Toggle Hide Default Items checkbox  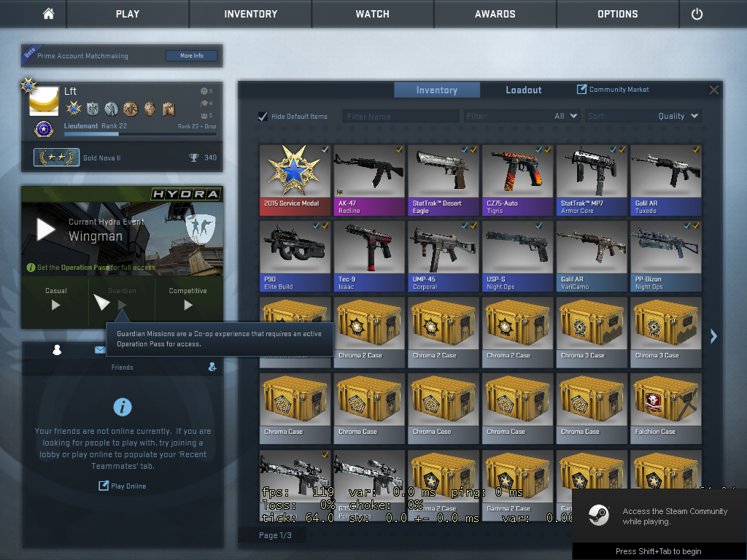(x=263, y=116)
